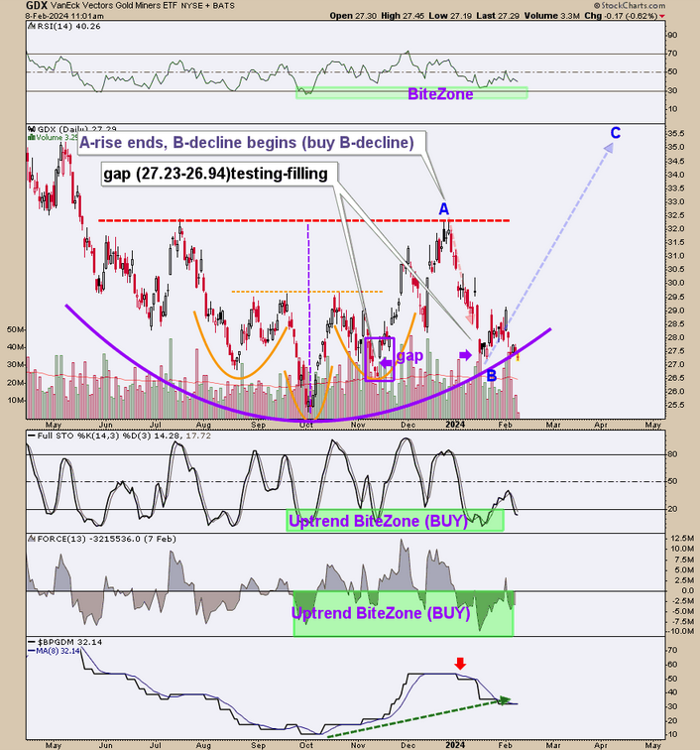Click the red down triangle beside Chg

pos(662,16)
